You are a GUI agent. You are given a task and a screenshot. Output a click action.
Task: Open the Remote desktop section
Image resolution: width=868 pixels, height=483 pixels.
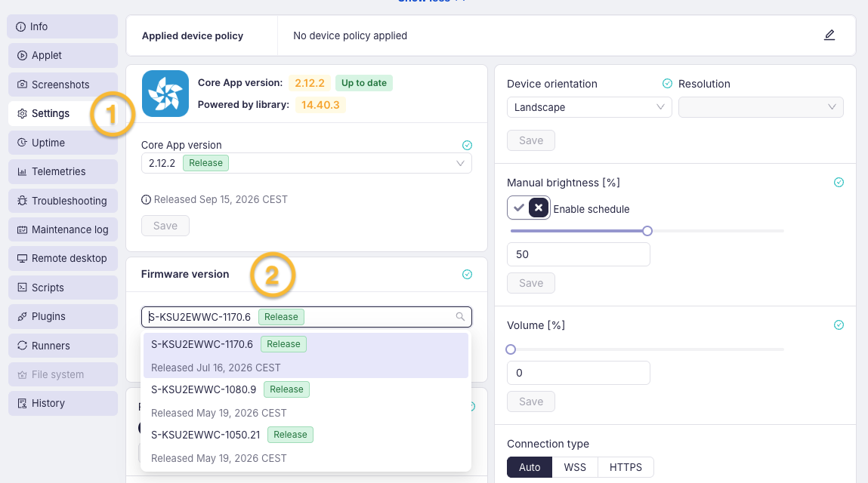pyautogui.click(x=63, y=258)
